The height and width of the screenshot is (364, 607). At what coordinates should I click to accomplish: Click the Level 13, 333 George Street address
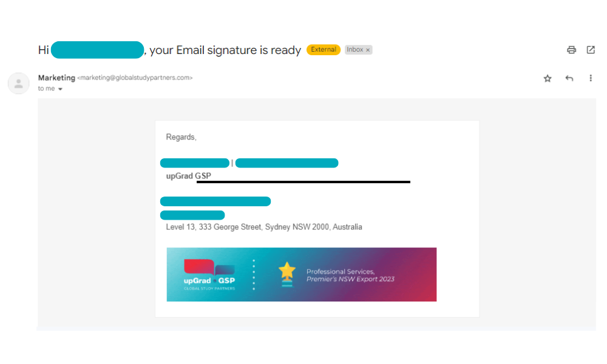(264, 227)
